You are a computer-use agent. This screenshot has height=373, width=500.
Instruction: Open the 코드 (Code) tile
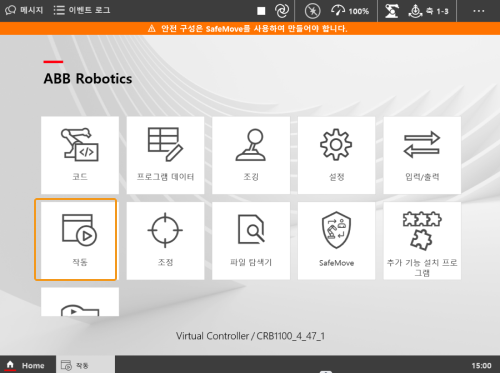(80, 155)
